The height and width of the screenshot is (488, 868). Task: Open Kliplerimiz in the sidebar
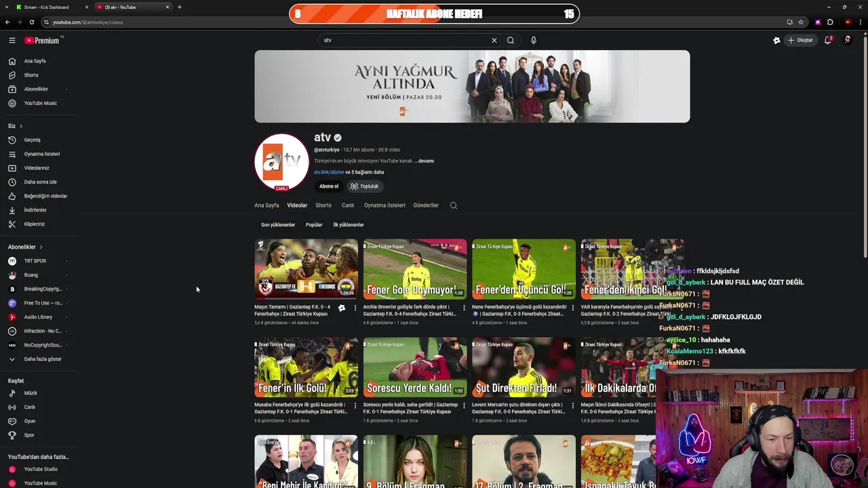click(x=34, y=224)
